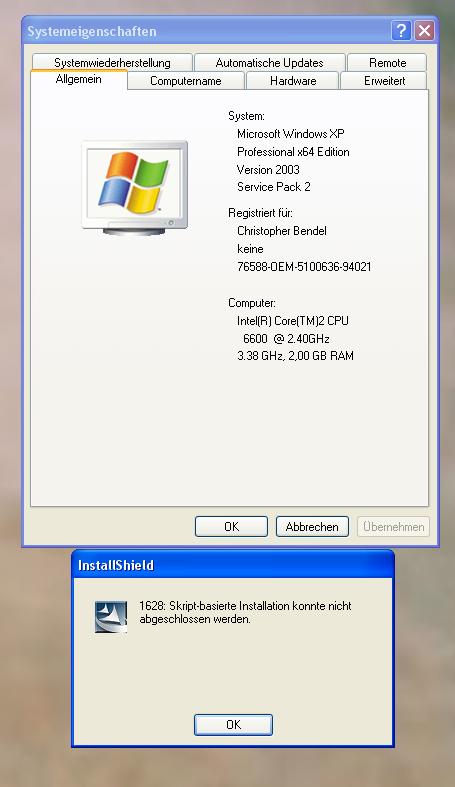Close the Systemeigenschaften window

coord(424,31)
